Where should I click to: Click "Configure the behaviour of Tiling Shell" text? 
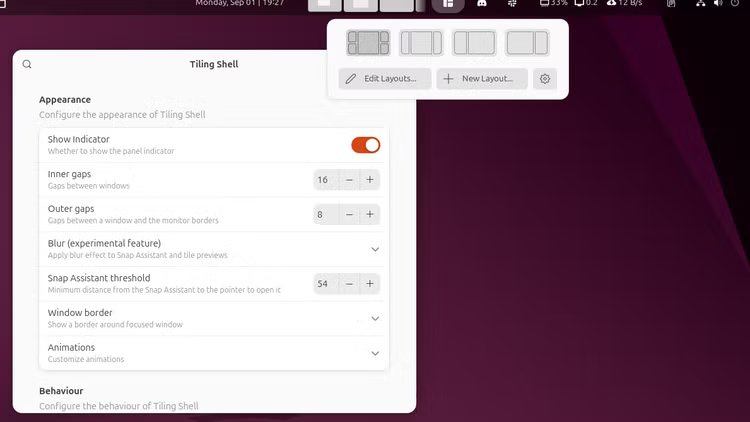pyautogui.click(x=119, y=406)
